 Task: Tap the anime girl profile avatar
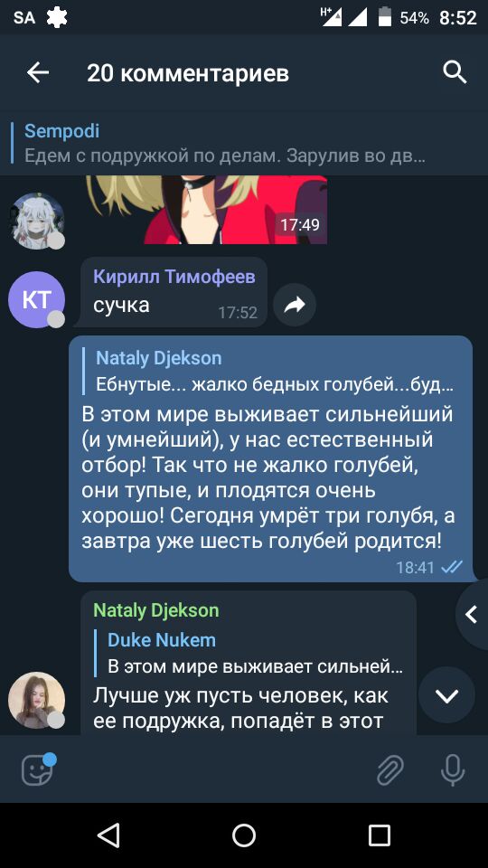pos(36,221)
